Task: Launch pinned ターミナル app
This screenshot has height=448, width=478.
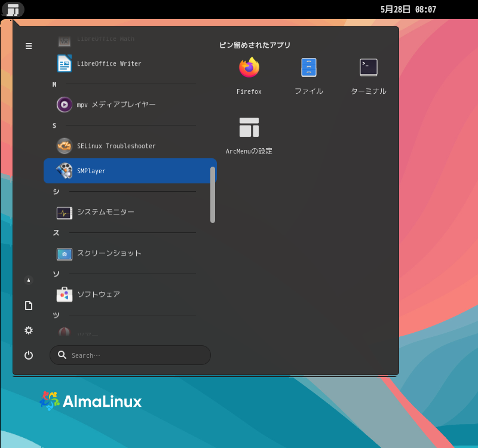Action: point(369,76)
